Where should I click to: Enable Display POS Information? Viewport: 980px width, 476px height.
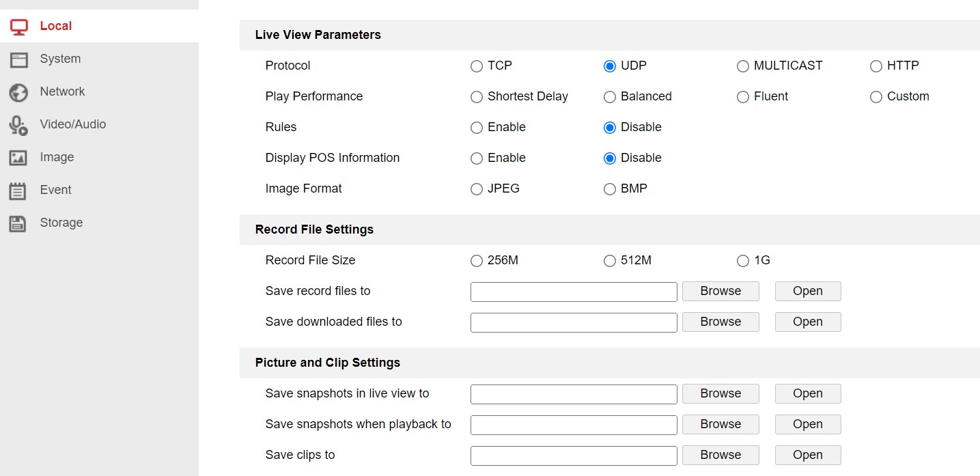(x=477, y=158)
